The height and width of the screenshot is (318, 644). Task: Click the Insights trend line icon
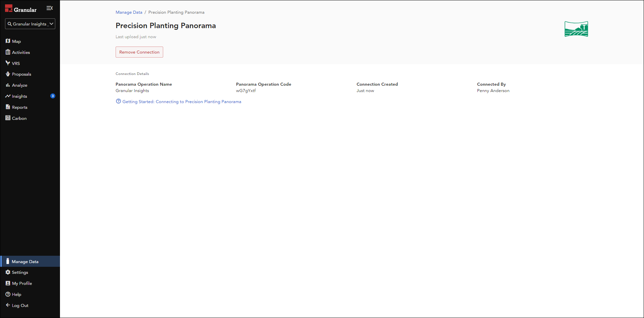(8, 96)
